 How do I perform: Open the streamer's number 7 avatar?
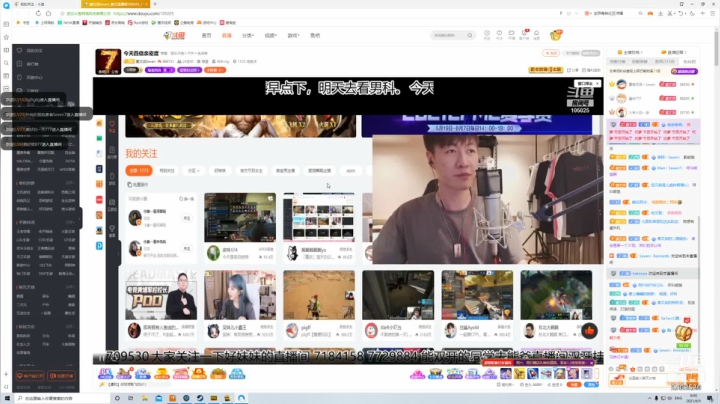click(x=108, y=61)
